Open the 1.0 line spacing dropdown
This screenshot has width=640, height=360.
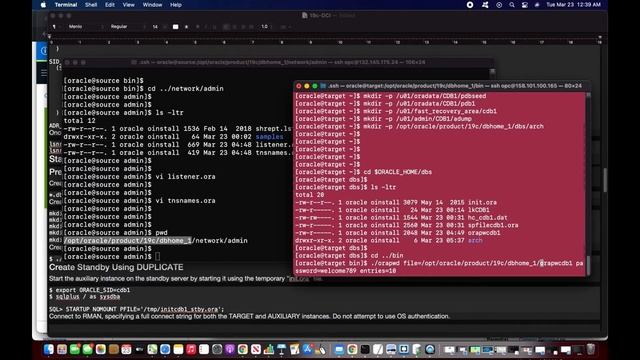tap(267, 27)
